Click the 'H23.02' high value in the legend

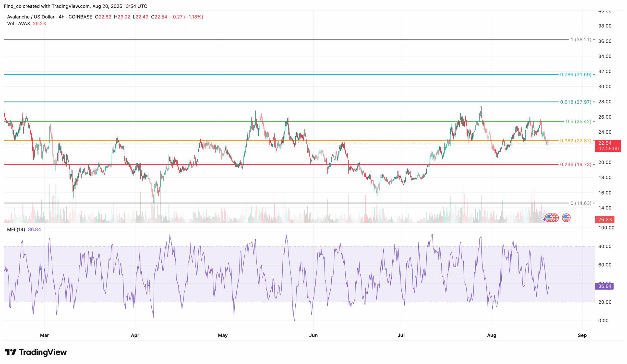tap(122, 17)
